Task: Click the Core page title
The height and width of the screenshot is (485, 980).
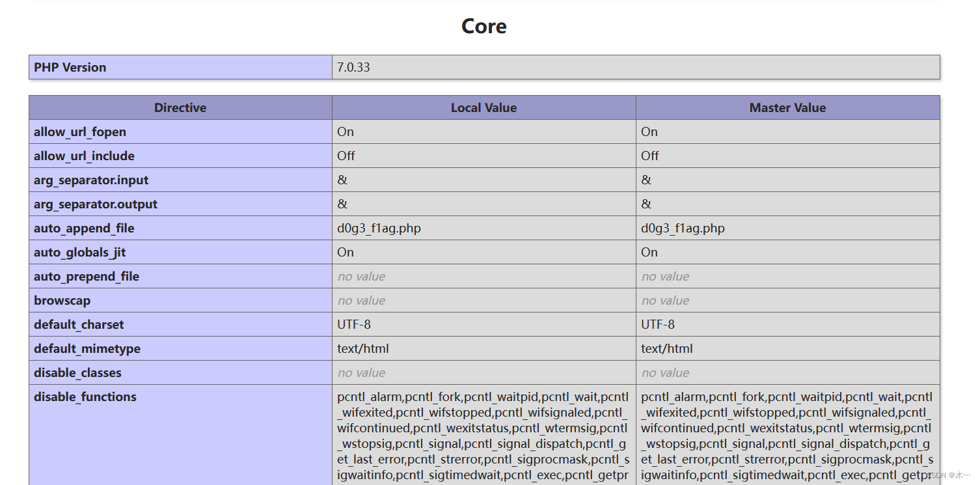Action: 483,26
